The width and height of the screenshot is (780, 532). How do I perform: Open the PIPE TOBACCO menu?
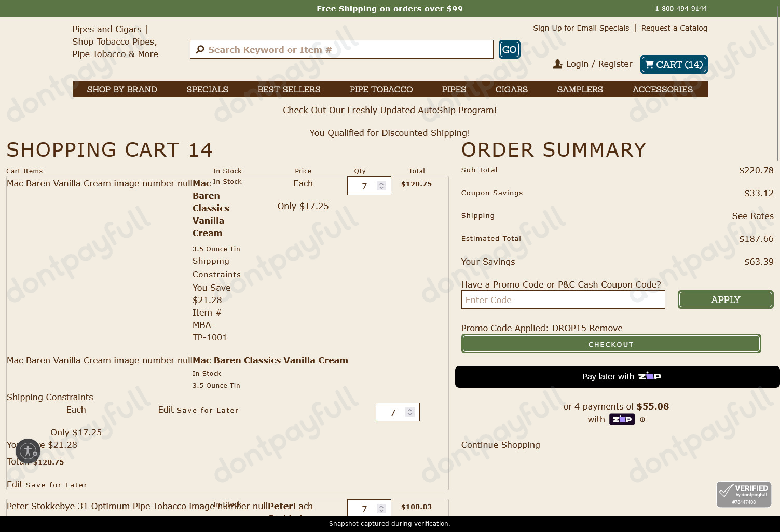pyautogui.click(x=381, y=89)
